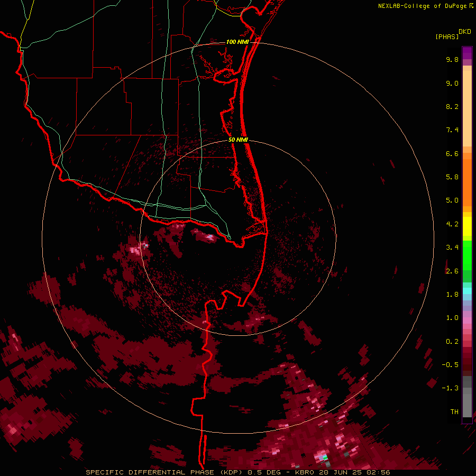The width and height of the screenshot is (476, 476).
Task: Click the 7.4 value on the color scale
Action: point(452,130)
